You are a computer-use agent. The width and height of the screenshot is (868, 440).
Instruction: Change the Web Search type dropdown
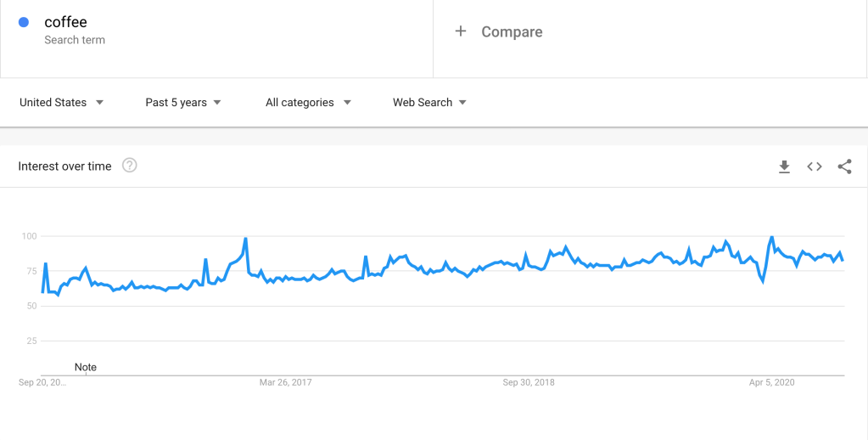coord(429,103)
